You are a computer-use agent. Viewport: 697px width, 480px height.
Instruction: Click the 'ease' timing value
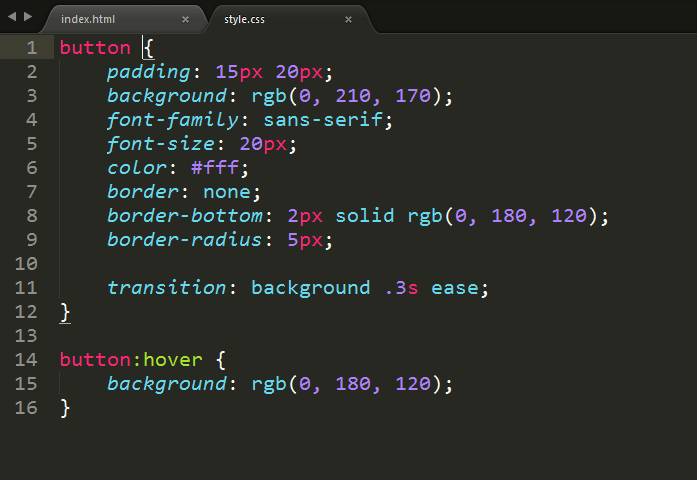(455, 288)
